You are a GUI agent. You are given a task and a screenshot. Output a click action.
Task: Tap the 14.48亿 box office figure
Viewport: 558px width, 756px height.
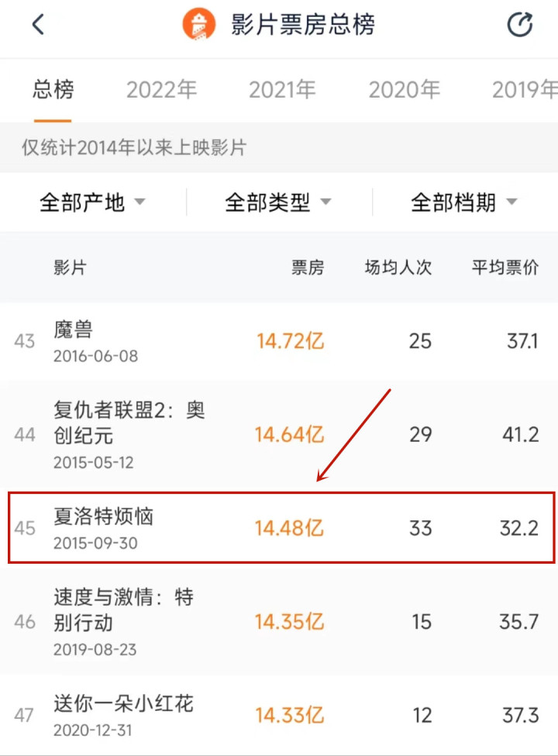(x=289, y=528)
